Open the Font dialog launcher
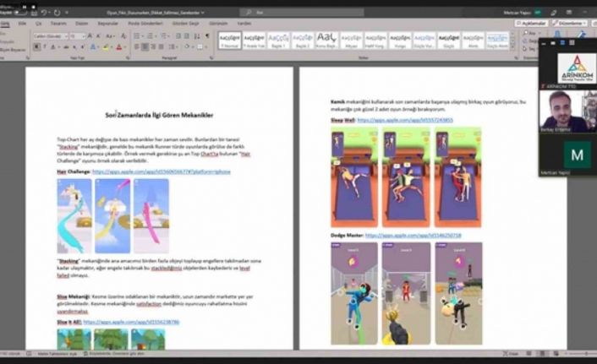The image size is (597, 364). click(x=128, y=58)
